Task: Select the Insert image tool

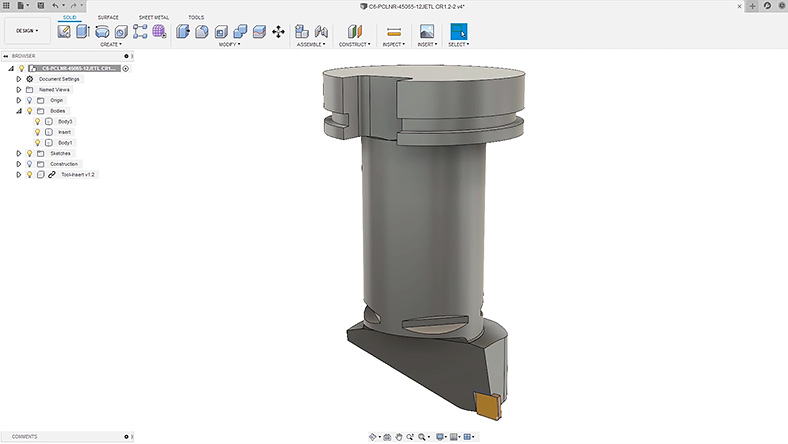Action: coord(427,32)
